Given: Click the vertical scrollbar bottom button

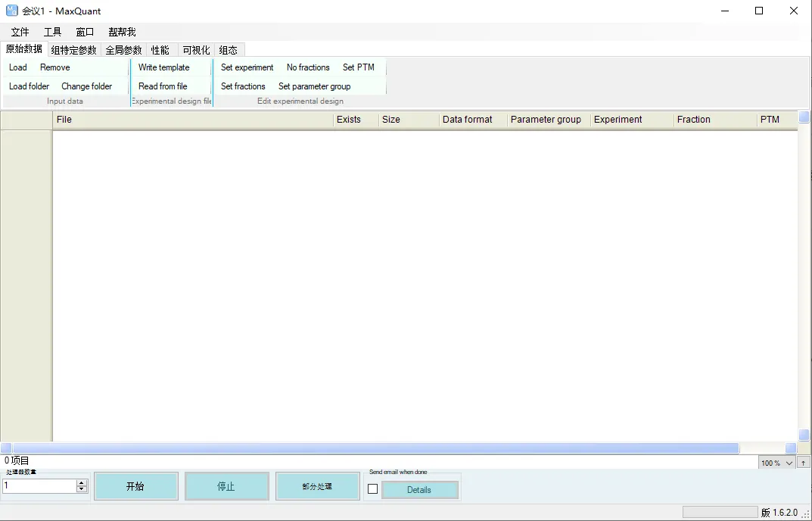Looking at the screenshot, I should 804,435.
